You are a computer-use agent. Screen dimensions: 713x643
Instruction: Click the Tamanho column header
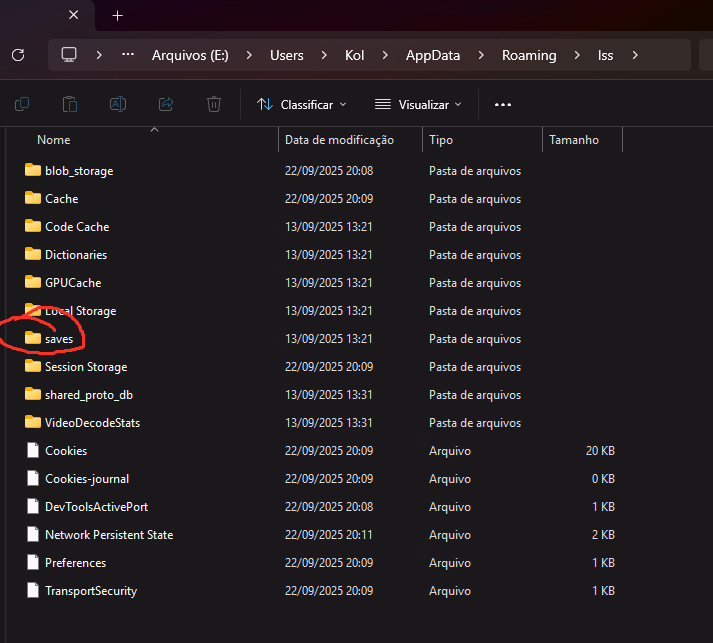[x=574, y=140]
